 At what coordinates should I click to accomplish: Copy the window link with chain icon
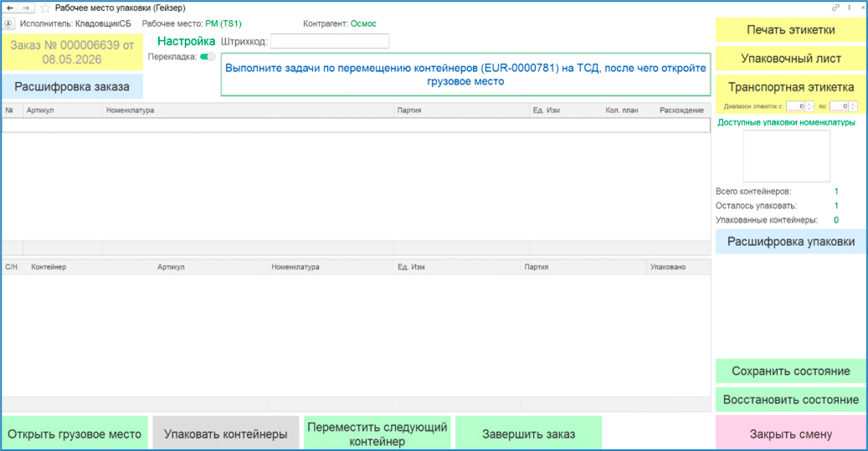(835, 8)
